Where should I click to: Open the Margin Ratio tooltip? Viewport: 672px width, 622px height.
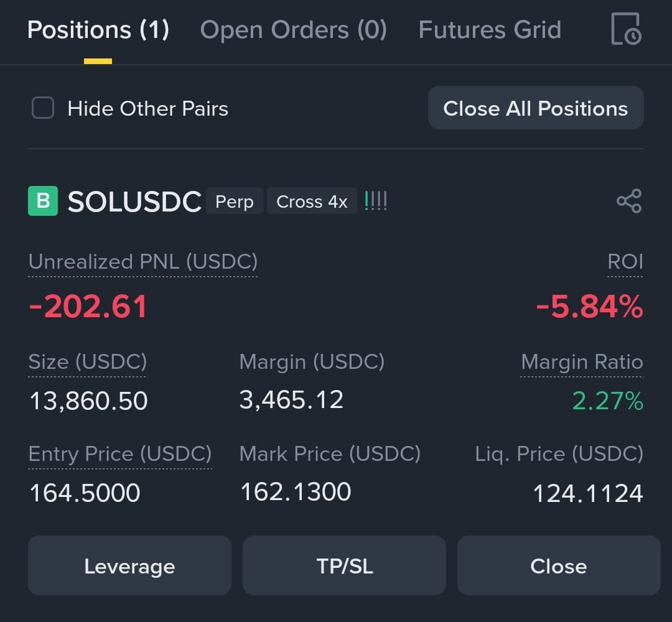click(582, 362)
